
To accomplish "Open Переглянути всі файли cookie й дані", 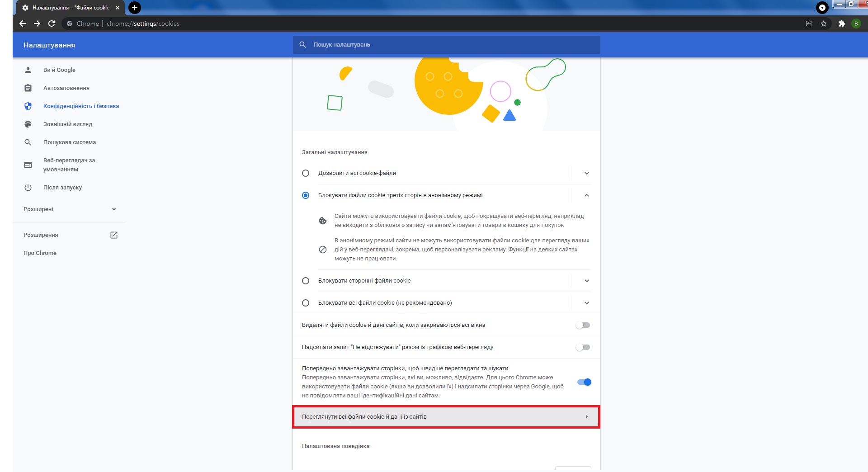I will coord(446,417).
